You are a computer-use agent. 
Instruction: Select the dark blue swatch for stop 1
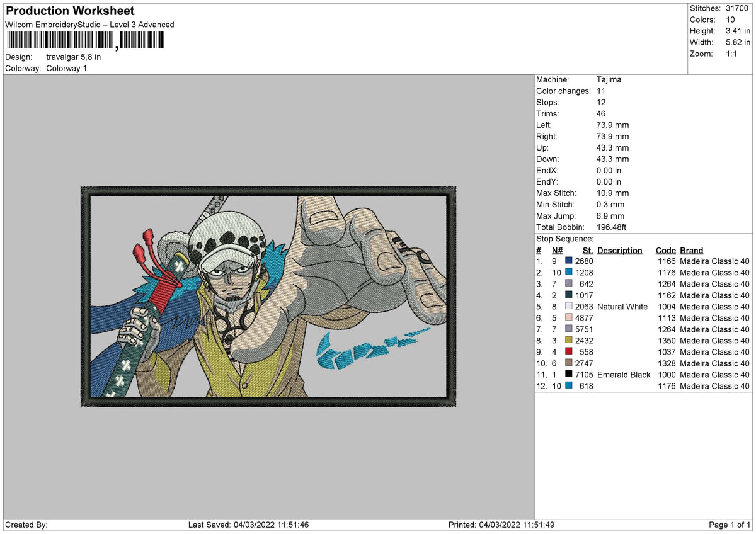tap(569, 261)
